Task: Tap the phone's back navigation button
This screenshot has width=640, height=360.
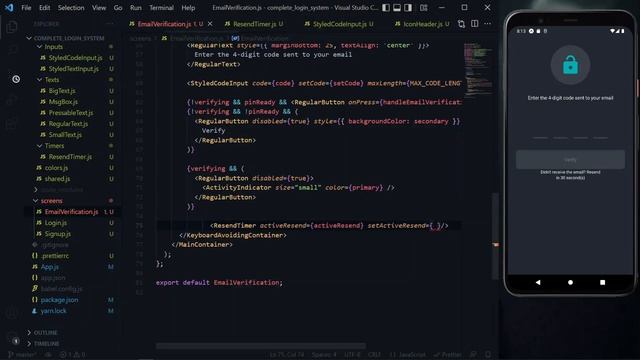Action: pyautogui.click(x=538, y=282)
